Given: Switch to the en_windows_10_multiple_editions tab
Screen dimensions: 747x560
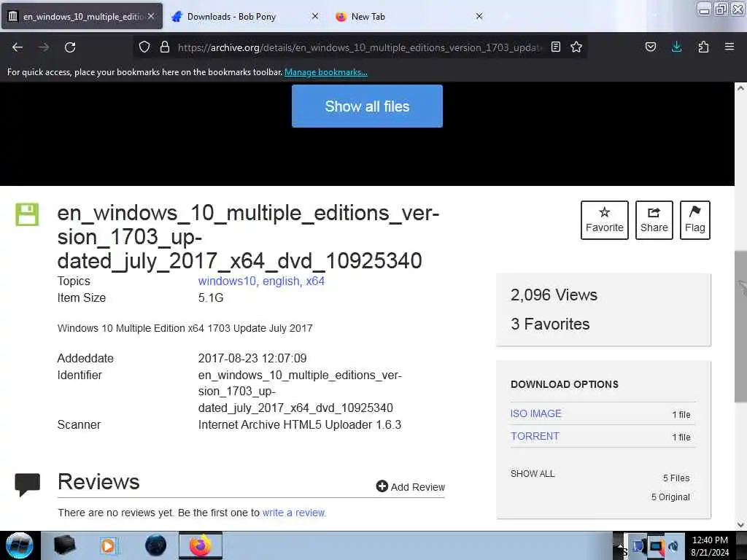Looking at the screenshot, I should [82, 16].
